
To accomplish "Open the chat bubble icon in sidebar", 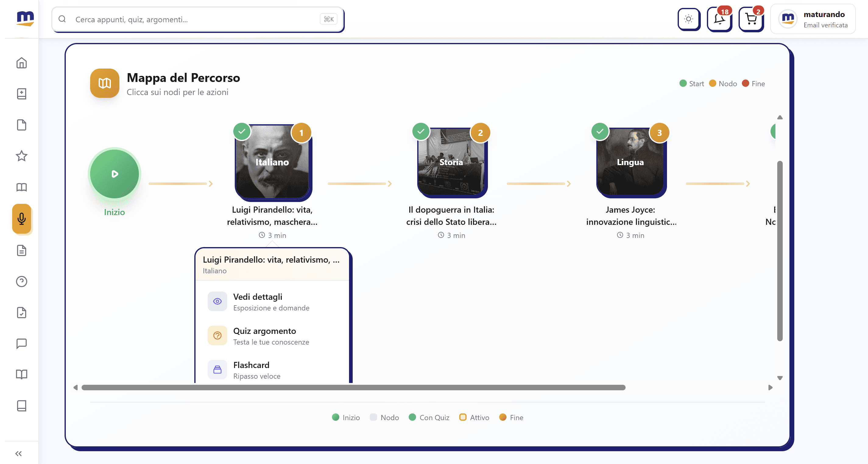I will tap(22, 343).
